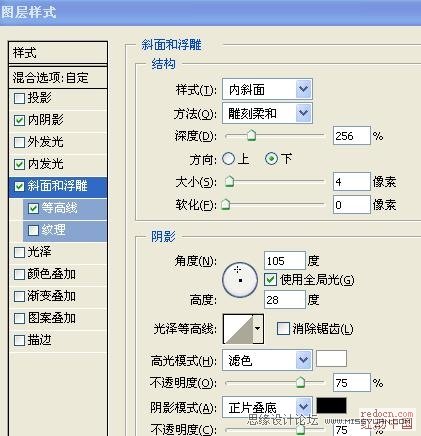This screenshot has height=436, width=421.
Task: Uncheck the 等高线 checkbox
Action: 33,208
